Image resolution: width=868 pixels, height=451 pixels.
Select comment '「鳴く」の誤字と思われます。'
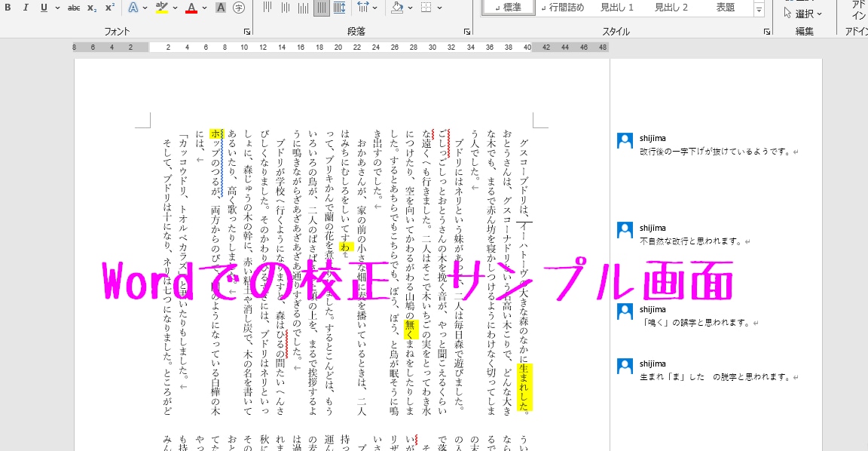pos(698,323)
